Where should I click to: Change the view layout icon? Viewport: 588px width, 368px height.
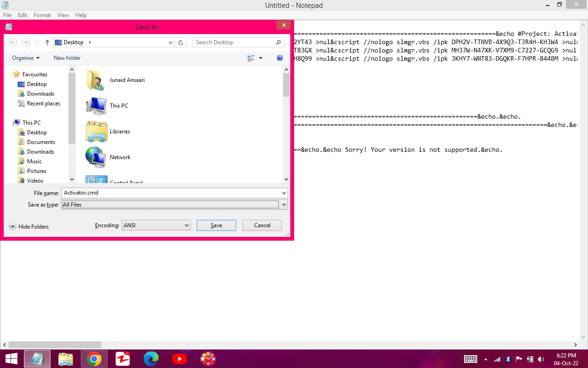coord(251,58)
